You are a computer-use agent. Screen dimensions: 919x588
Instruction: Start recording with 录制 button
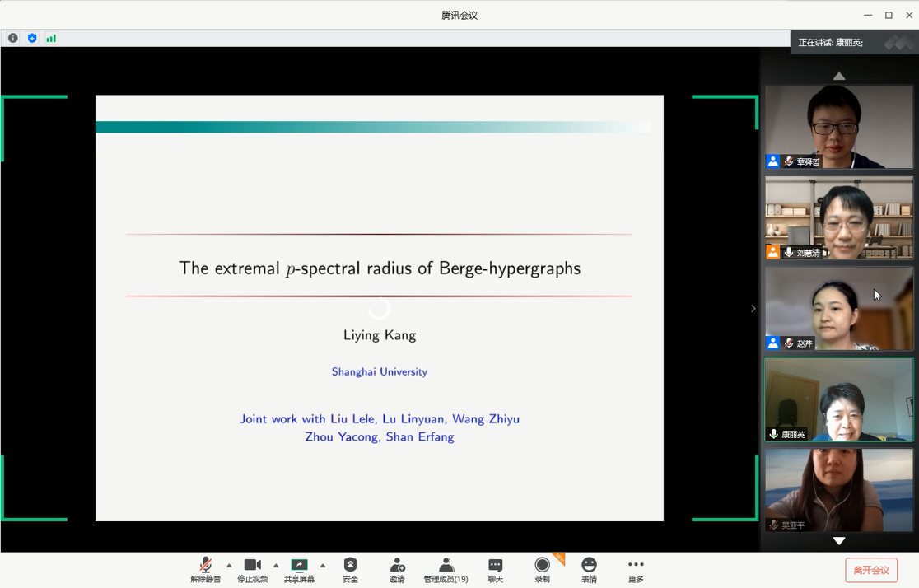[x=542, y=568]
